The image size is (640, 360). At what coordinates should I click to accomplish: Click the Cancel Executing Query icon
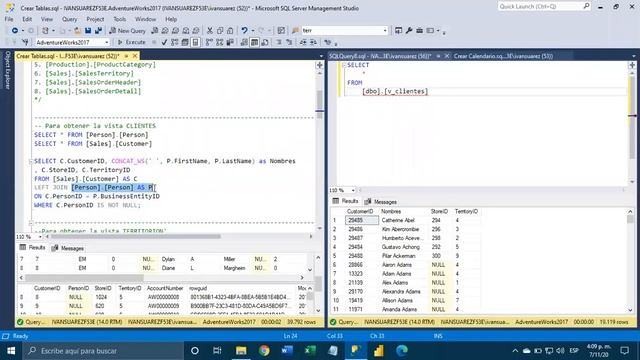(x=154, y=42)
